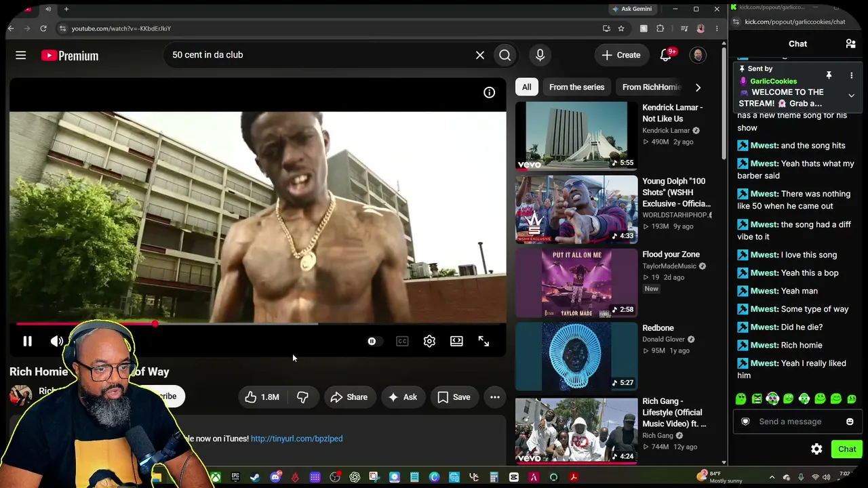Select the All filter chip
The height and width of the screenshot is (488, 868).
(527, 87)
